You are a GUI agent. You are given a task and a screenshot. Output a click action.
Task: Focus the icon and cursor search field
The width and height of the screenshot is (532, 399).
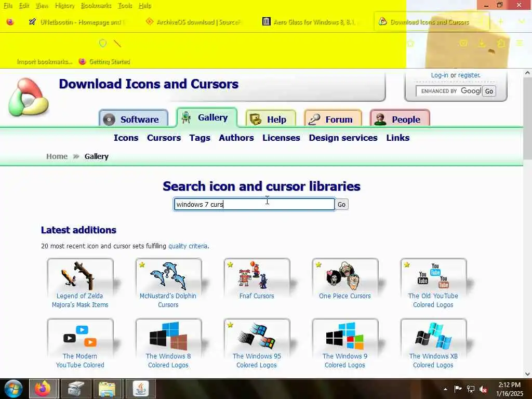254,204
